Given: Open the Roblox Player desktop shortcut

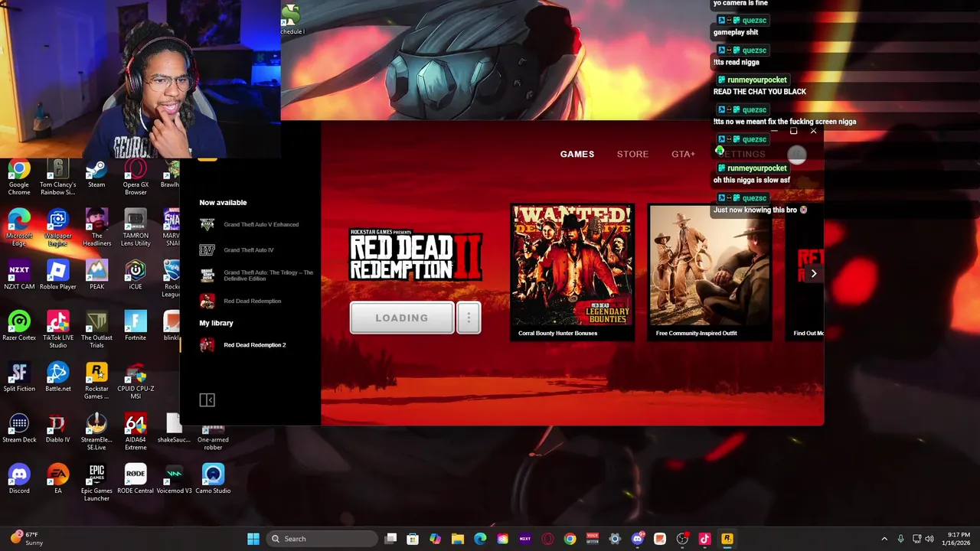Looking at the screenshot, I should pyautogui.click(x=58, y=275).
